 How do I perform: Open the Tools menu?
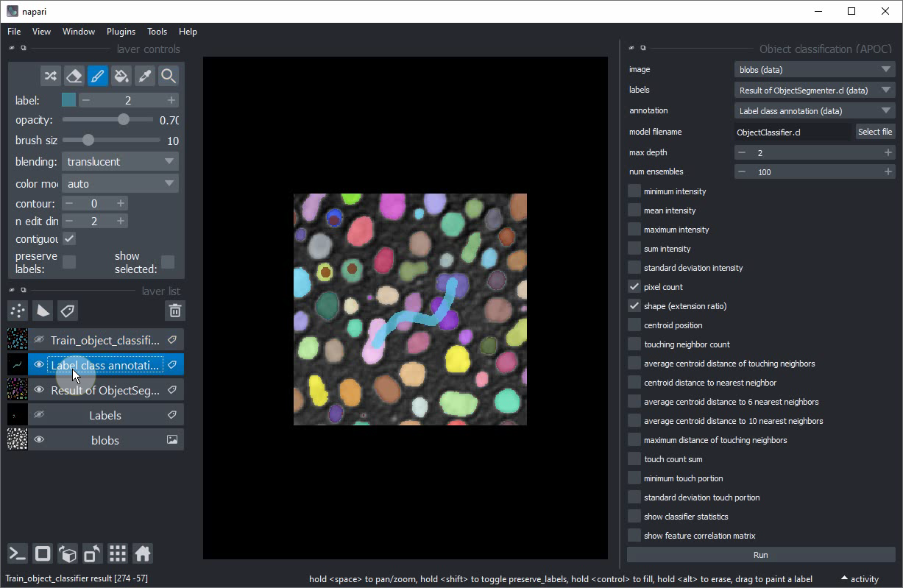[157, 32]
